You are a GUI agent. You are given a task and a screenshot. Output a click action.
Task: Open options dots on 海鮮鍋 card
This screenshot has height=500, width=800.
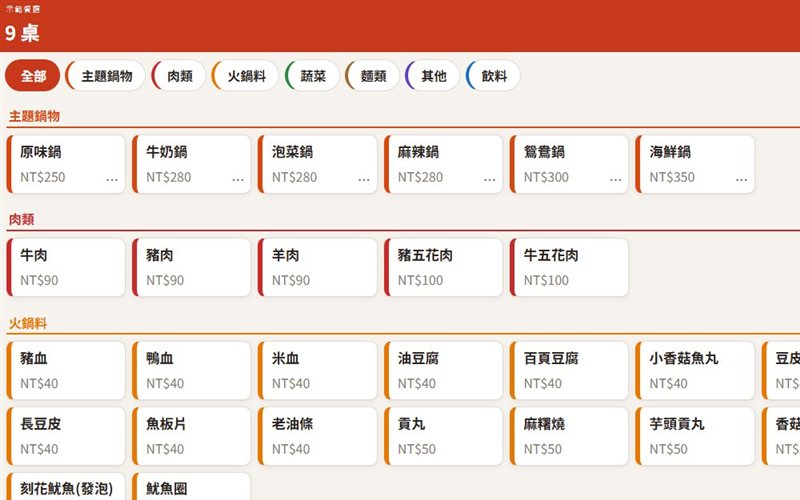tap(741, 179)
